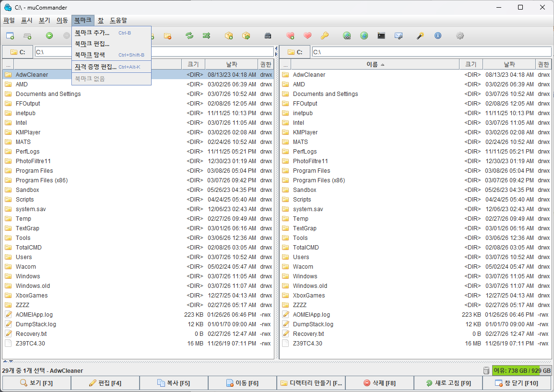The width and height of the screenshot is (554, 392).
Task: Click the New window toolbar icon
Action: [10, 36]
